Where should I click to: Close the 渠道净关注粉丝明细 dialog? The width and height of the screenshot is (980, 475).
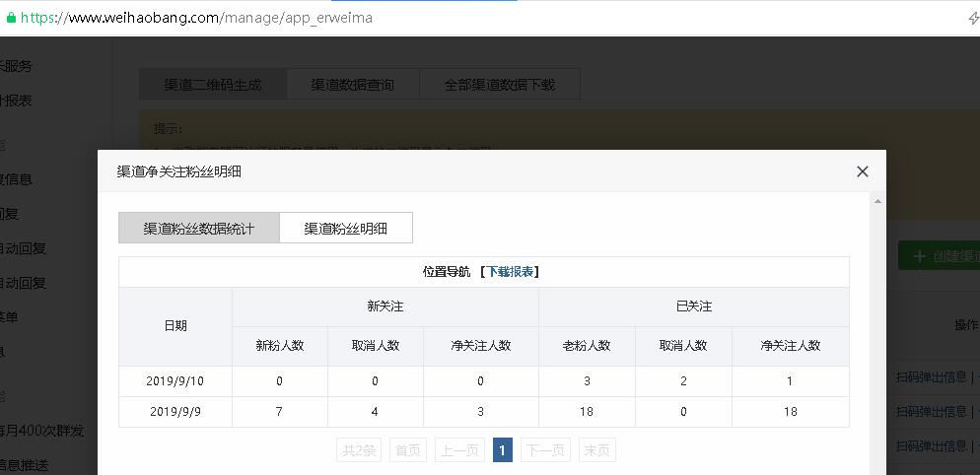(862, 171)
